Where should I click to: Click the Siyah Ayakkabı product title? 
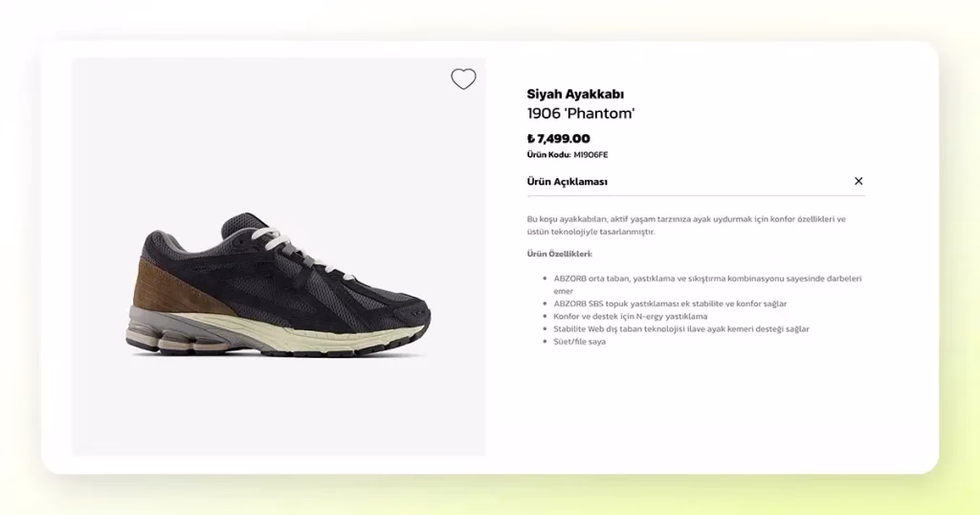click(x=575, y=95)
